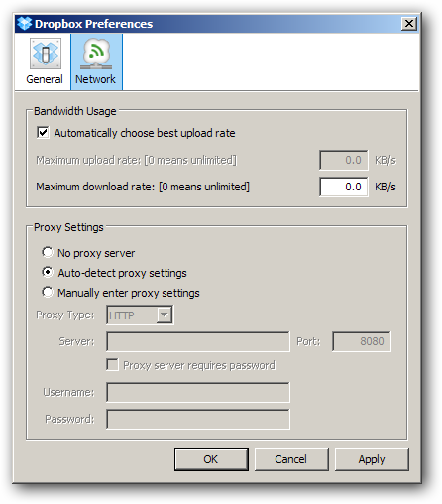Click the Port field showing 8080
The width and height of the screenshot is (442, 504).
click(362, 341)
